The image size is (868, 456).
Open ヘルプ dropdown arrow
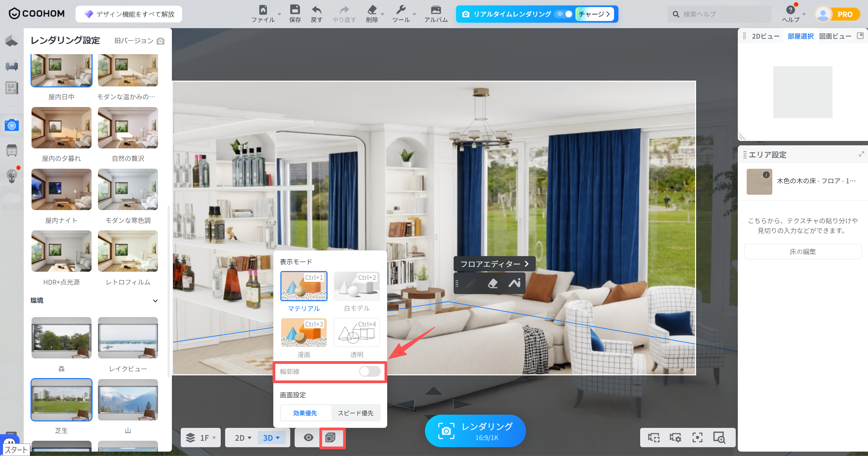804,14
